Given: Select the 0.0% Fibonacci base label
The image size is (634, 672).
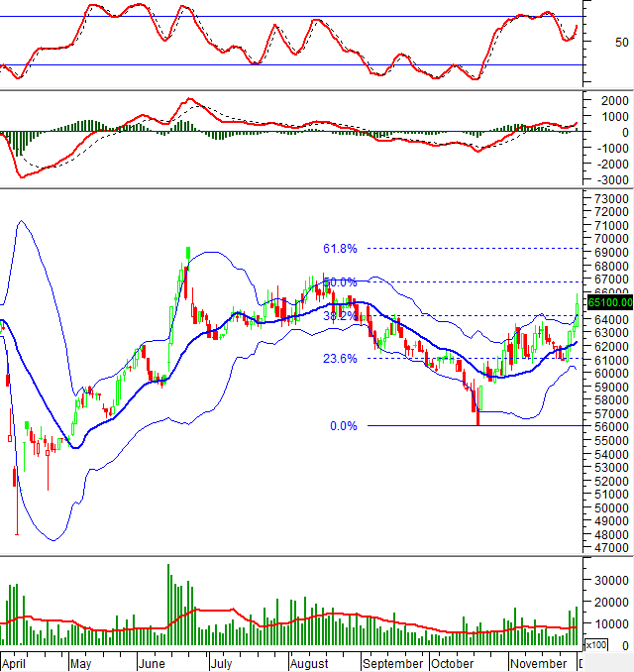Looking at the screenshot, I should (x=343, y=426).
